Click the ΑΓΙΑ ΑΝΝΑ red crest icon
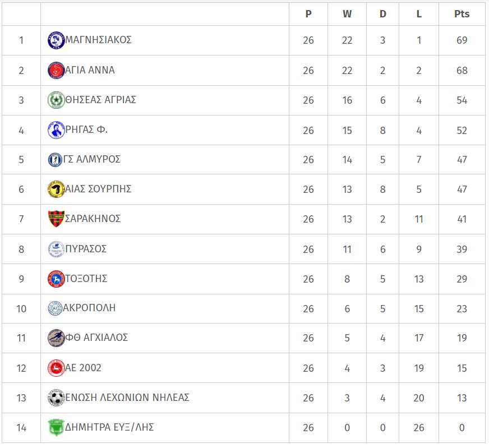 pos(56,70)
